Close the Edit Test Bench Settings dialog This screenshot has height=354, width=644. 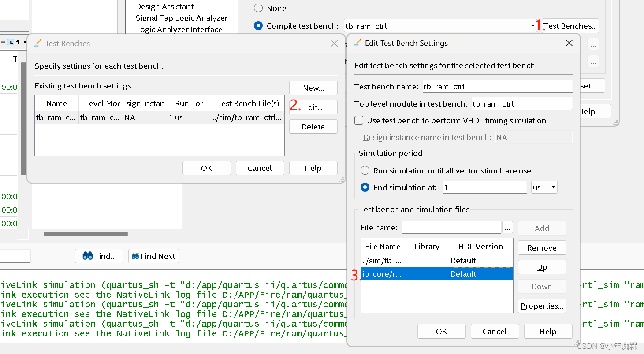point(569,43)
